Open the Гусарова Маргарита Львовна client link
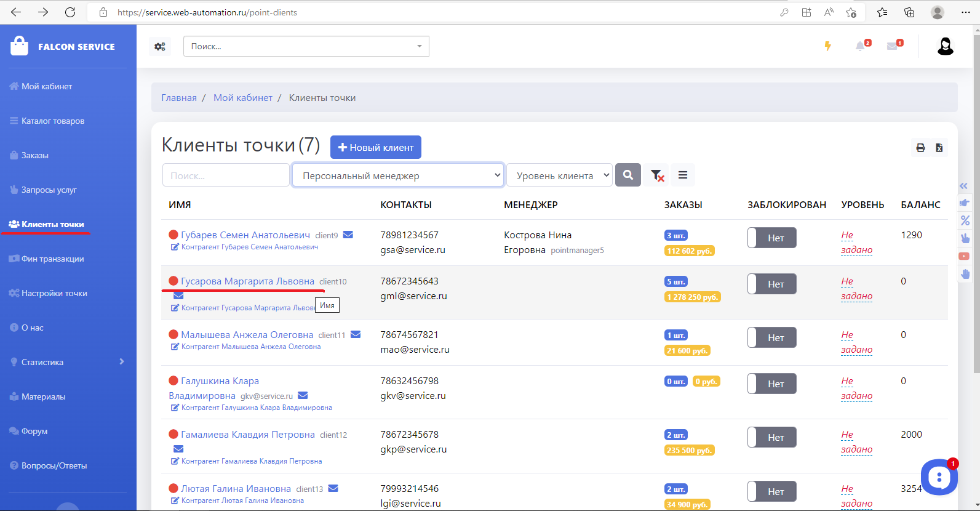Viewport: 980px width, 511px height. 247,281
